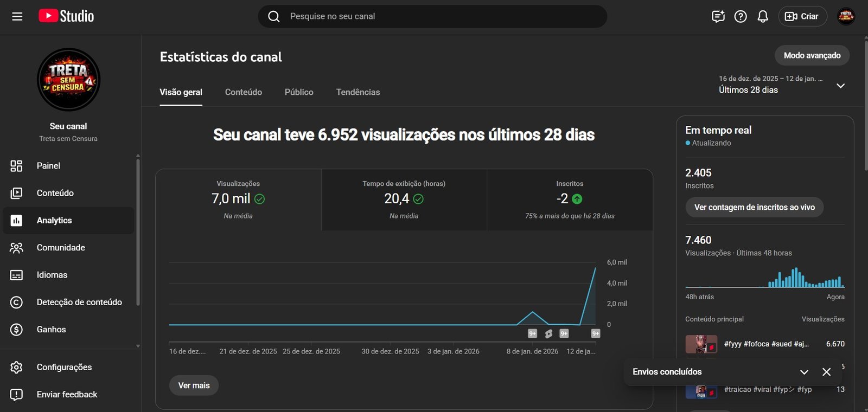Click the line chart's final spike

[595, 269]
